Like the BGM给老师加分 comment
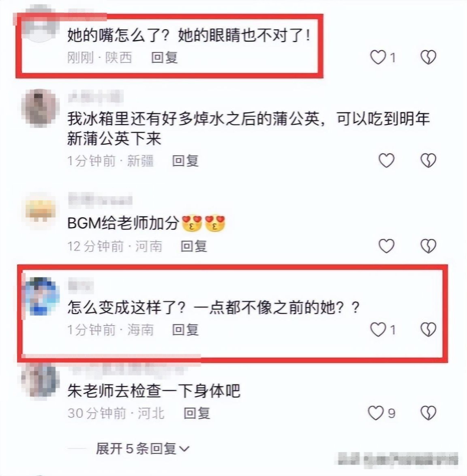Viewport: 467px width, 476px height. coord(386,246)
